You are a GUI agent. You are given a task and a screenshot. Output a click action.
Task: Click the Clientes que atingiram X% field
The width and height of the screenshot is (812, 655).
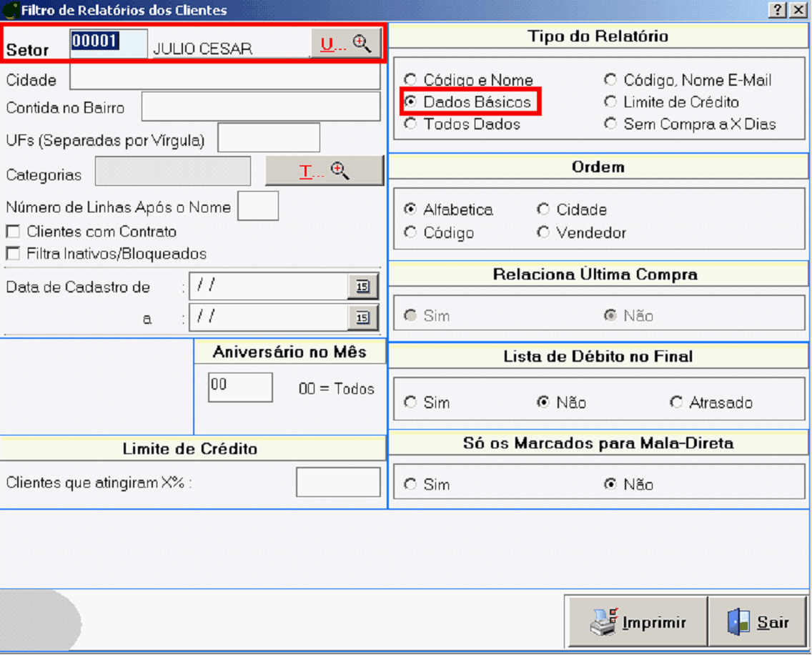338,483
